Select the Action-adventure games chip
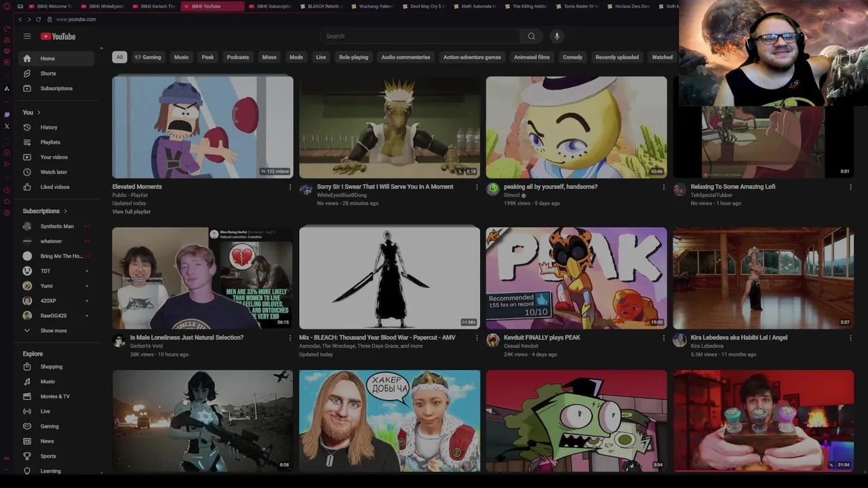 point(472,57)
